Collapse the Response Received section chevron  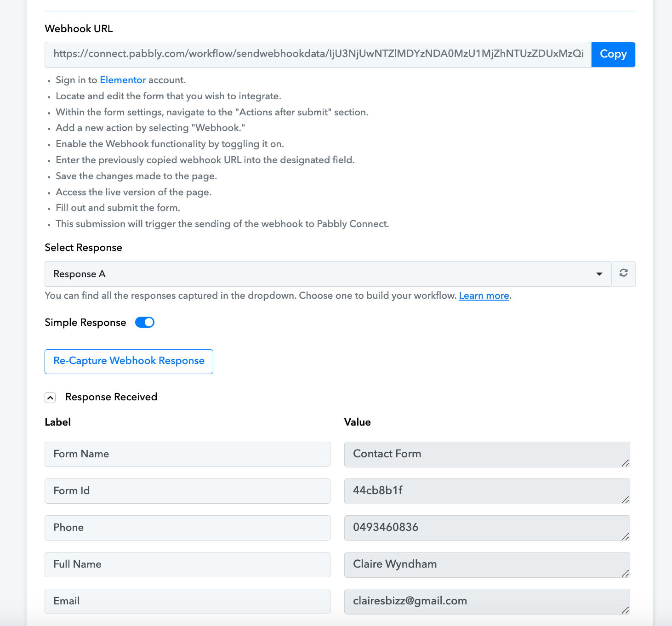tap(50, 398)
